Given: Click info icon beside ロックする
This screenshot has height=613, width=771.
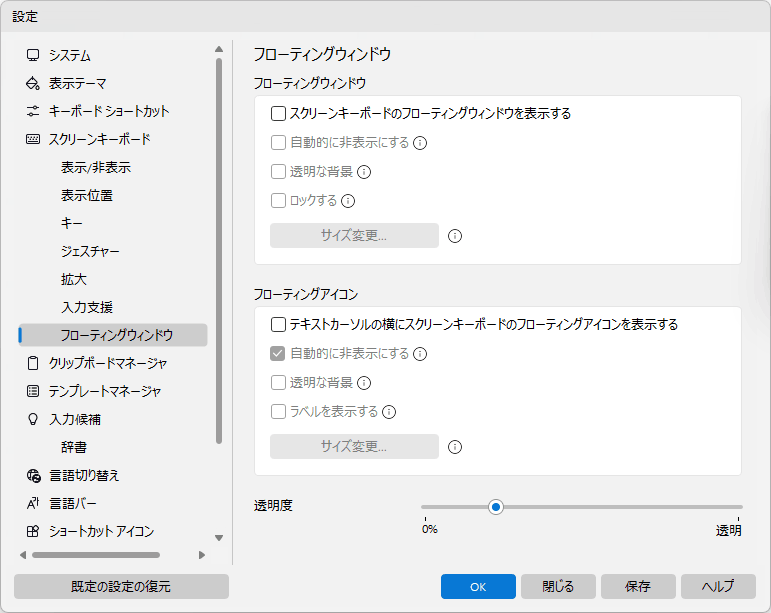Looking at the screenshot, I should coord(348,201).
